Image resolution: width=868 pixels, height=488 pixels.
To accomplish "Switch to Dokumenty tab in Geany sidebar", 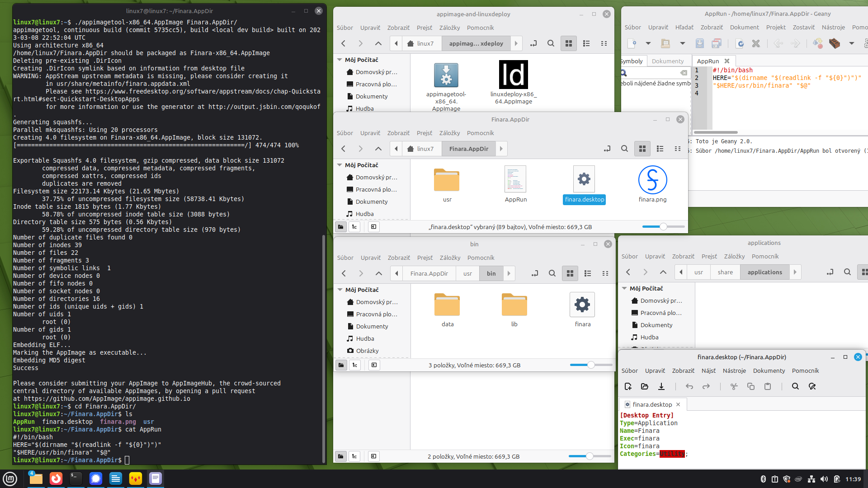I will (x=668, y=61).
